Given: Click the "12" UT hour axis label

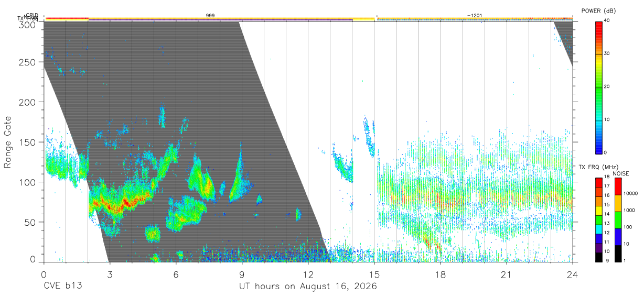Looking at the screenshot, I should [x=308, y=274].
